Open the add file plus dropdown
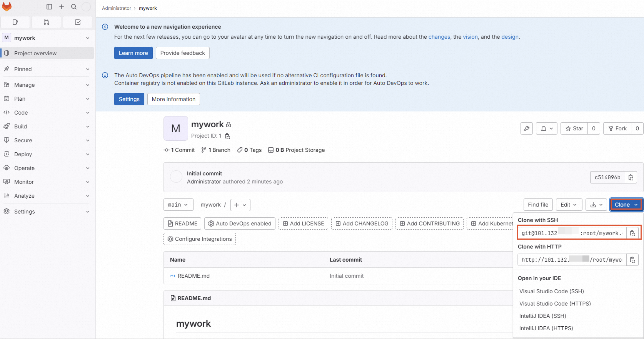 (240, 205)
